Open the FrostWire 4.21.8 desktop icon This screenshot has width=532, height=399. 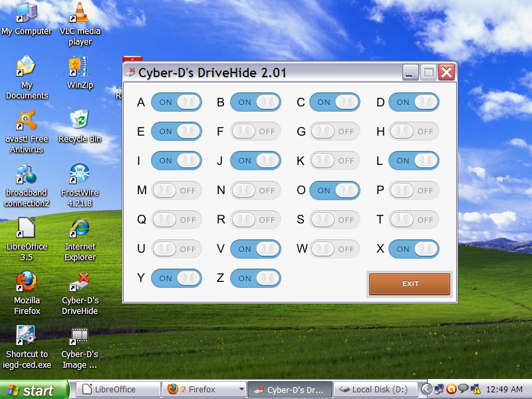[80, 176]
